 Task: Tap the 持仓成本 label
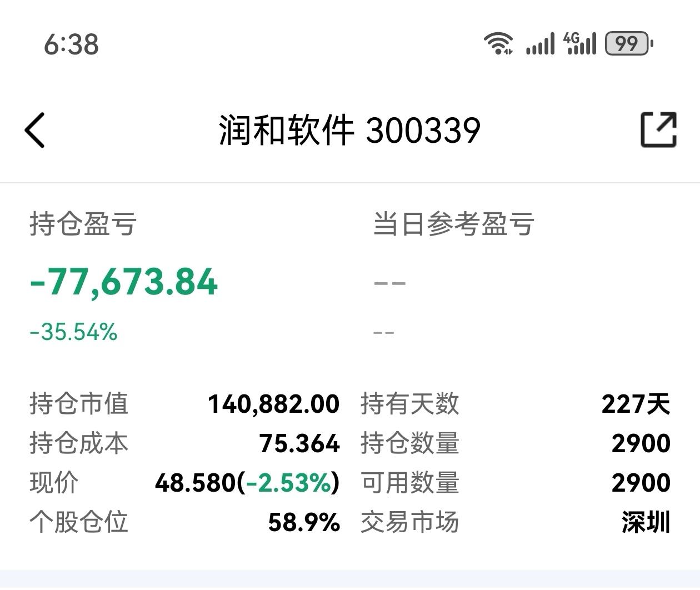79,443
